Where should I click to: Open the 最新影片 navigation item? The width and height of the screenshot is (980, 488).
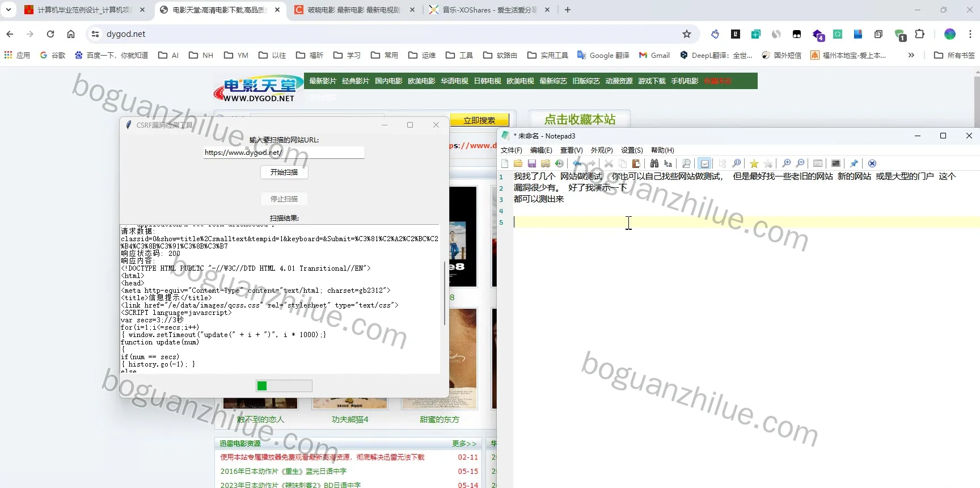pos(323,81)
